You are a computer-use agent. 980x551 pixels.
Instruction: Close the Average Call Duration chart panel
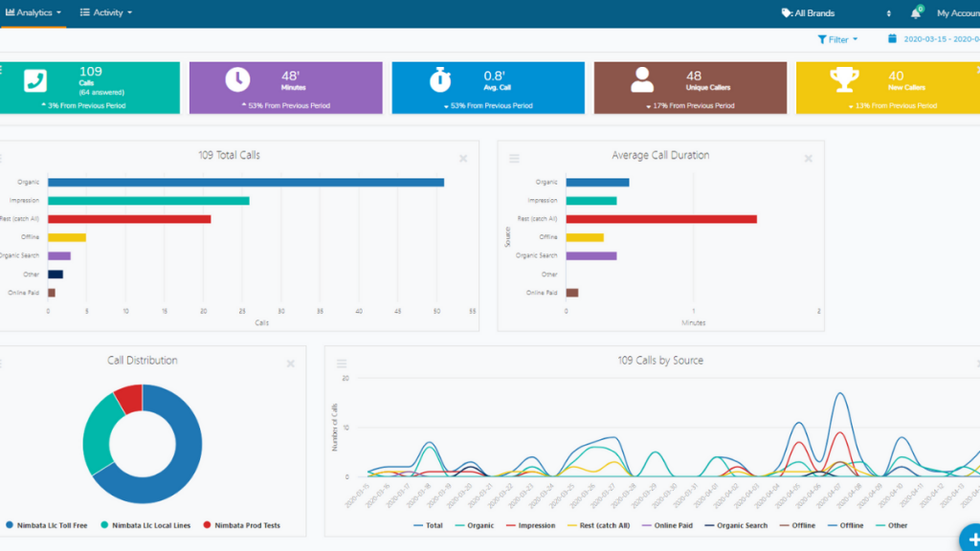coord(808,159)
